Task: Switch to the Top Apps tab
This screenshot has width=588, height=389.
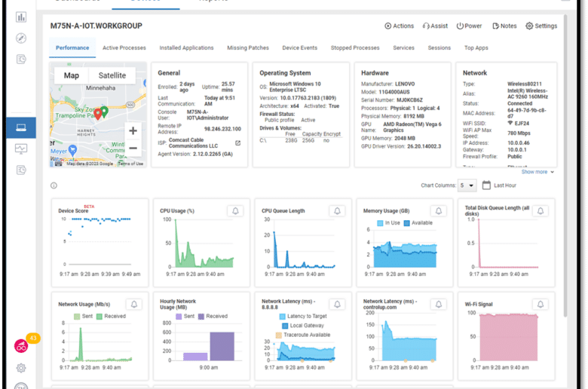Action: click(x=476, y=48)
